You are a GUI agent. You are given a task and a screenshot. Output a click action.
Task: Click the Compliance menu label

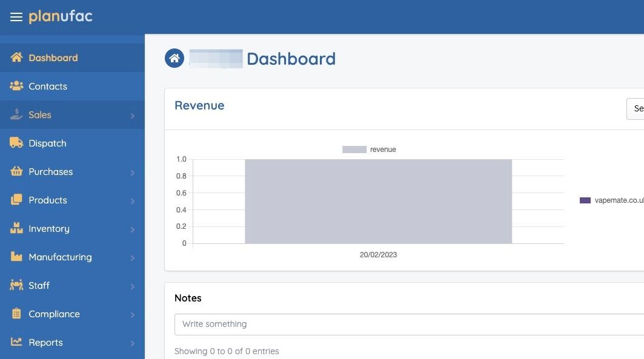(x=54, y=314)
